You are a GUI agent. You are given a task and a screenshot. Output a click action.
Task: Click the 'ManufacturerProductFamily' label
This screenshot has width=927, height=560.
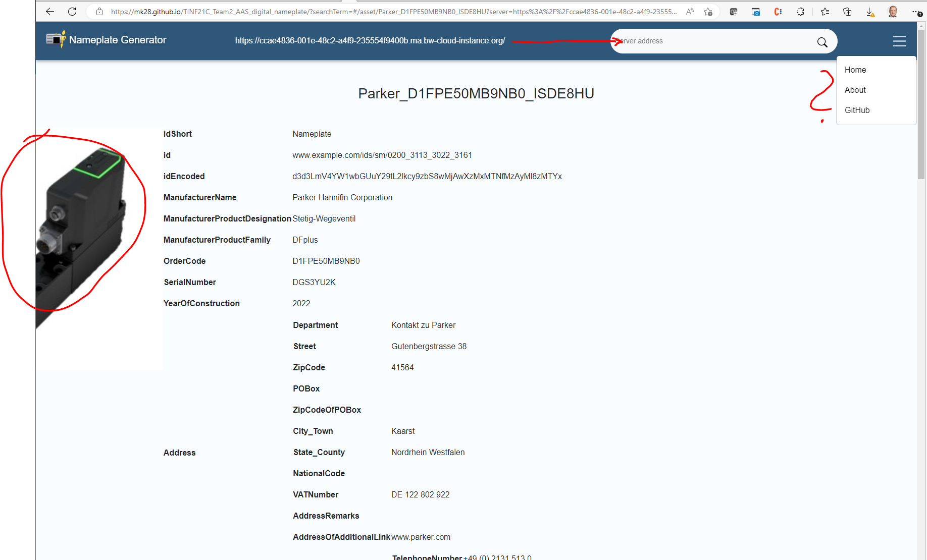pyautogui.click(x=217, y=240)
